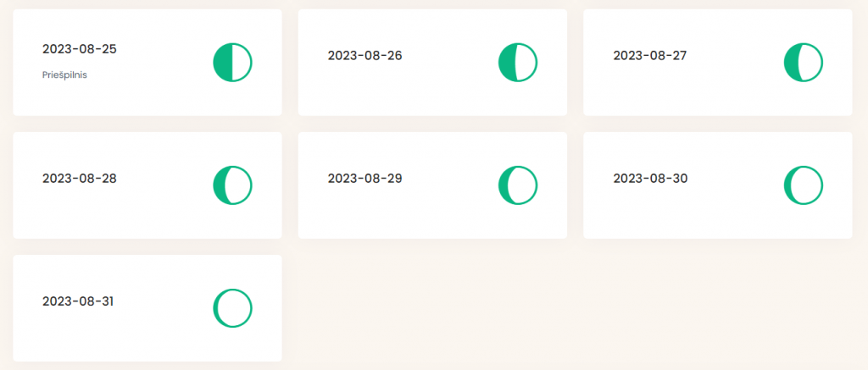
Task: Select the card for August 29 entry
Action: coord(432,185)
